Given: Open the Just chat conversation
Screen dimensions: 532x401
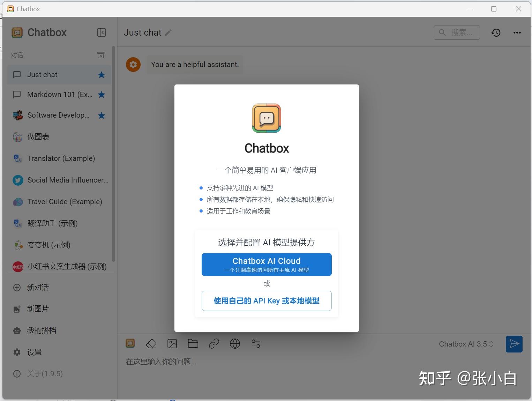Looking at the screenshot, I should (59, 75).
